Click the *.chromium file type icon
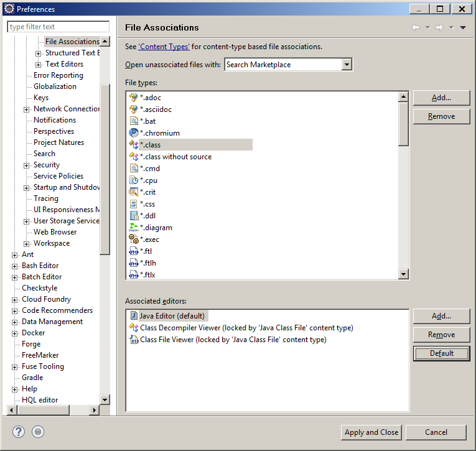 133,133
